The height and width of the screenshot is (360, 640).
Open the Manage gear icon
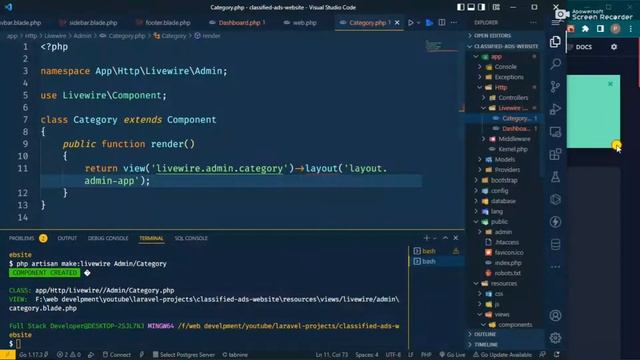[555, 338]
